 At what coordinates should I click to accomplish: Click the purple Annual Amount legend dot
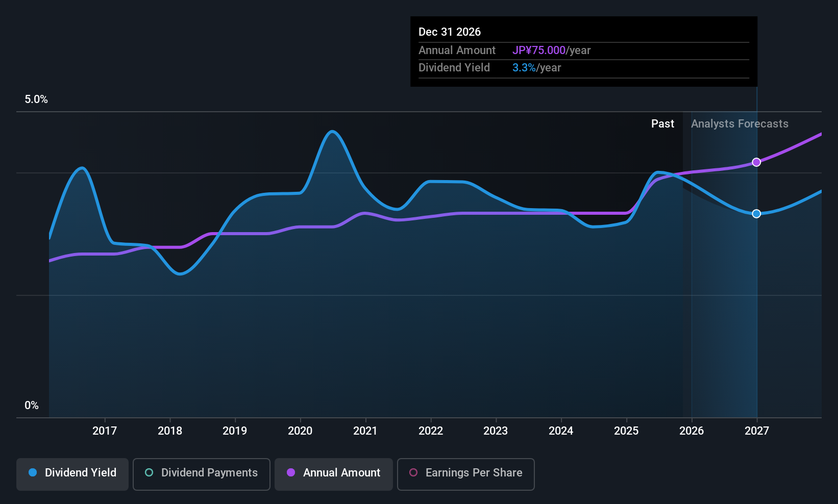click(291, 473)
